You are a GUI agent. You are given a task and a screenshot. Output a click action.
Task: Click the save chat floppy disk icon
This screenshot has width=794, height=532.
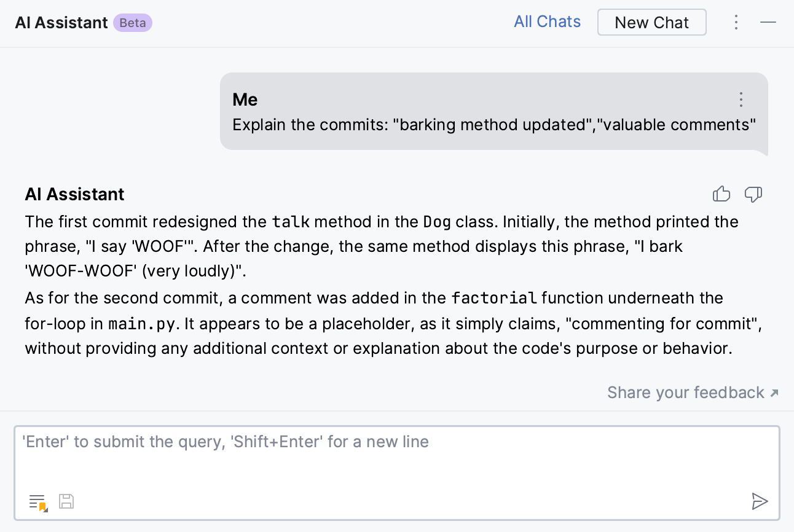click(66, 501)
